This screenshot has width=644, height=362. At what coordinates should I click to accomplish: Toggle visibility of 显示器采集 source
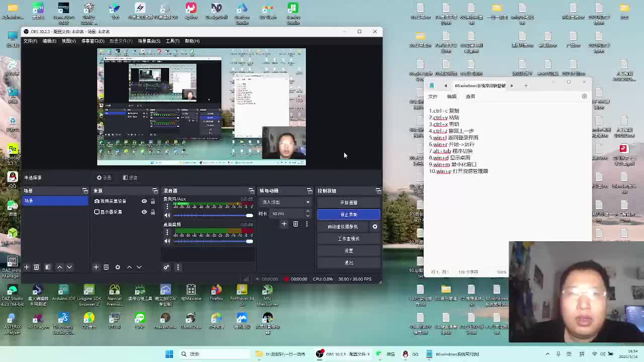tap(144, 212)
